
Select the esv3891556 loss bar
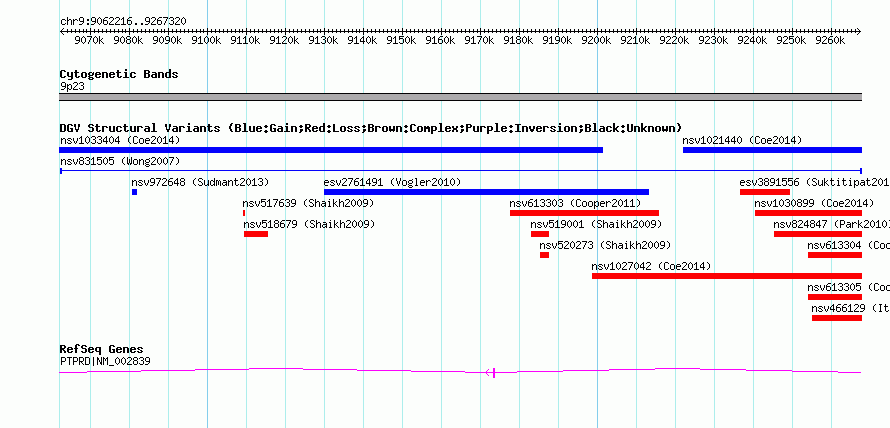pyautogui.click(x=765, y=192)
